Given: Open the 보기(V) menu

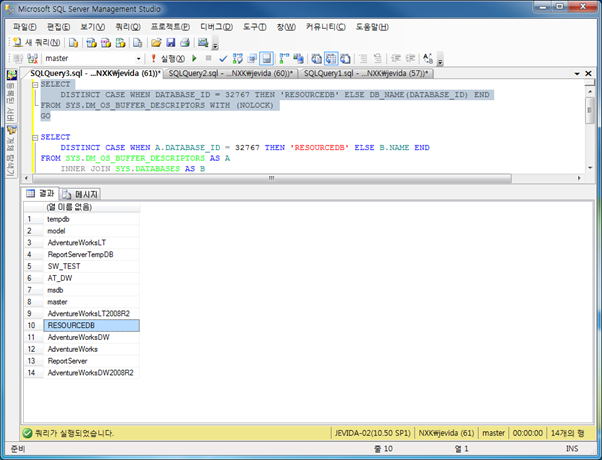Looking at the screenshot, I should (93, 27).
